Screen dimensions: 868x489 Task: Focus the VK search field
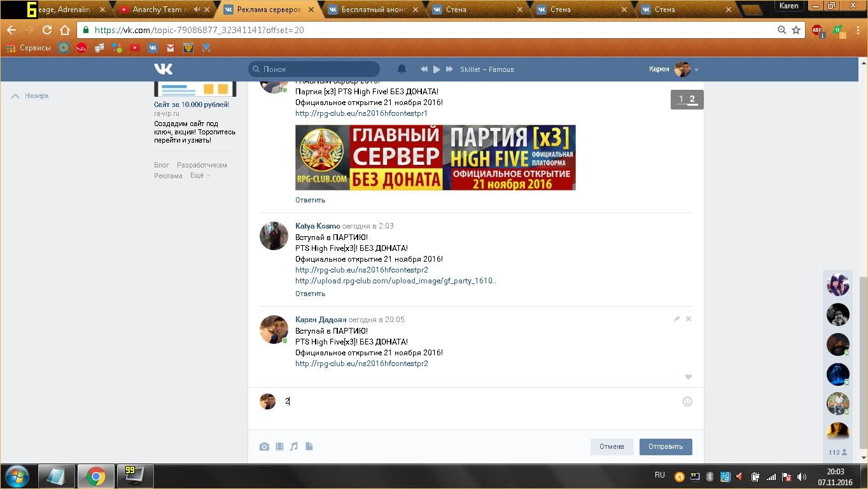pyautogui.click(x=314, y=69)
